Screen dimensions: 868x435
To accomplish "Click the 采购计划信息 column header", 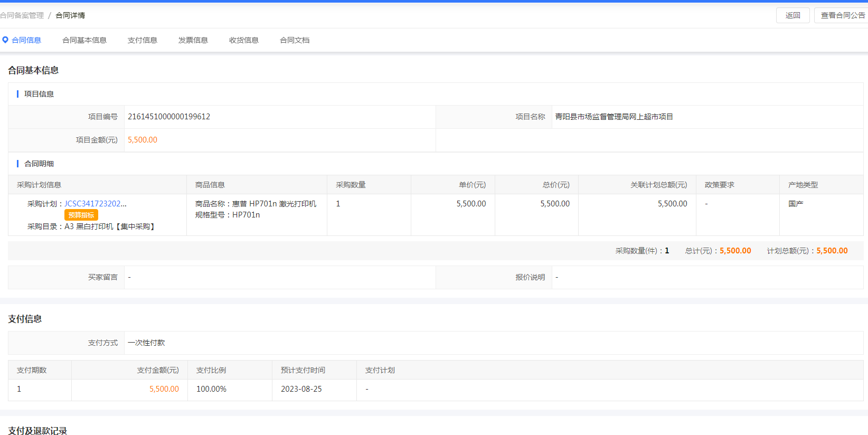I will pos(39,185).
